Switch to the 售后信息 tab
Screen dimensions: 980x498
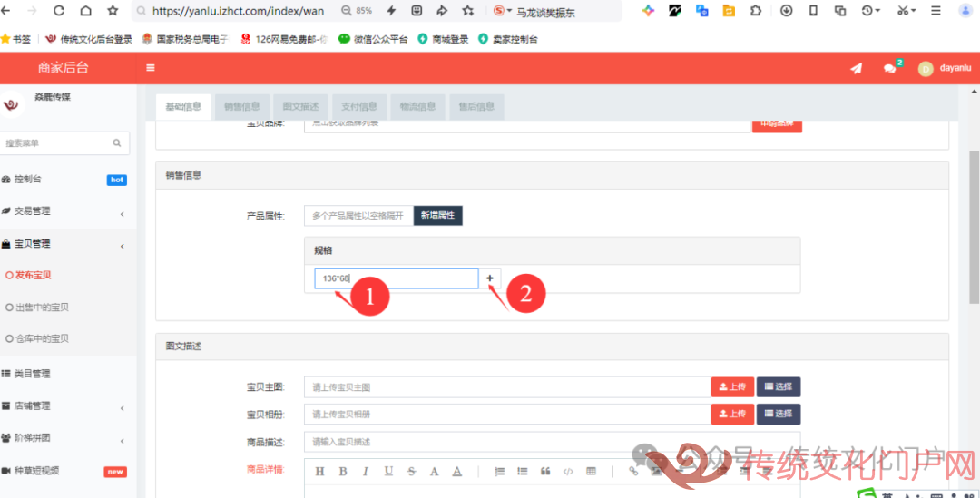[477, 107]
